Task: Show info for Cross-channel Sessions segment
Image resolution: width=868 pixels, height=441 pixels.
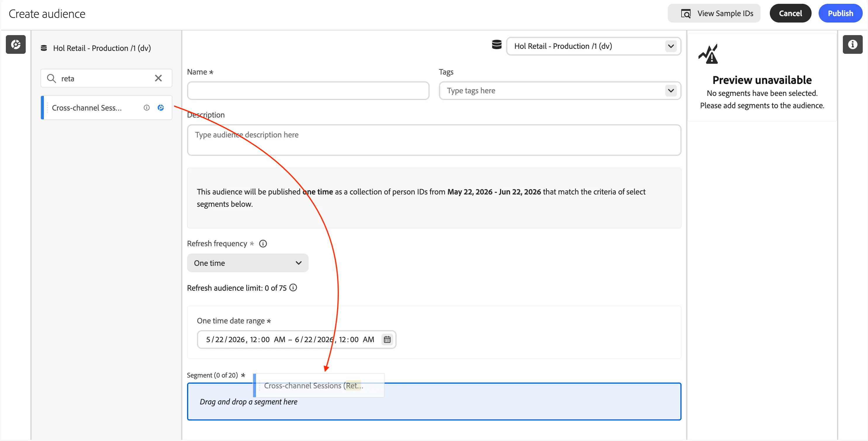Action: (x=147, y=108)
